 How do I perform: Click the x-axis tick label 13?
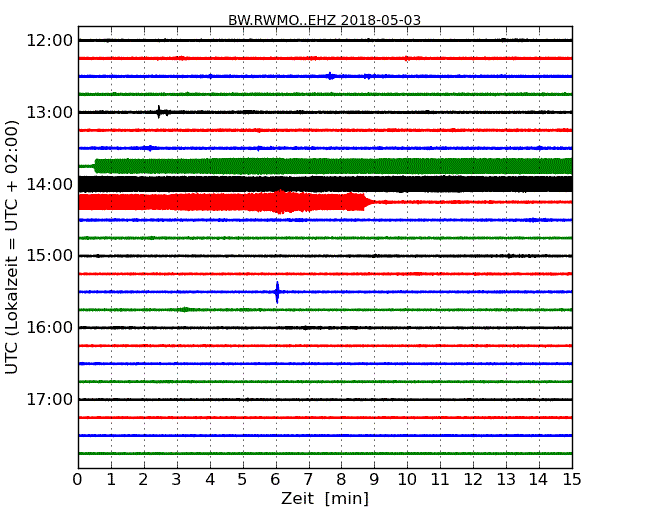[x=506, y=480]
